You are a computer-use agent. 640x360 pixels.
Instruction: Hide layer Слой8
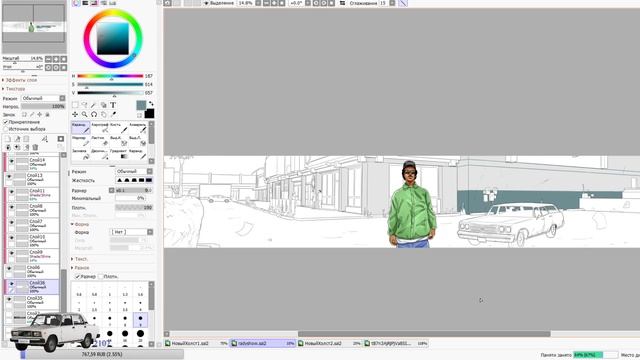coord(11,207)
